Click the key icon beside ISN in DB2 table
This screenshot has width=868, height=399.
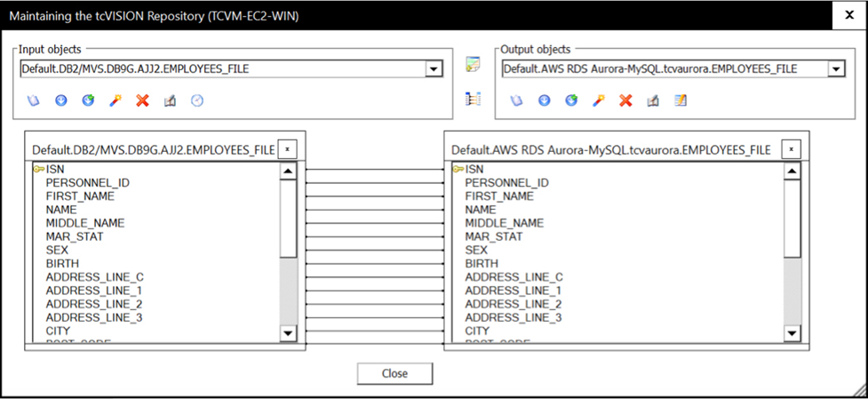point(39,170)
